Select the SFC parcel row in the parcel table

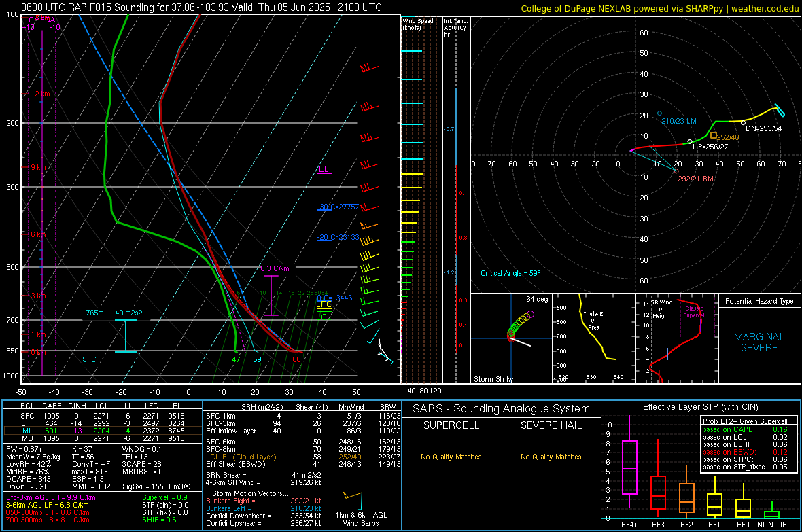[x=102, y=416]
